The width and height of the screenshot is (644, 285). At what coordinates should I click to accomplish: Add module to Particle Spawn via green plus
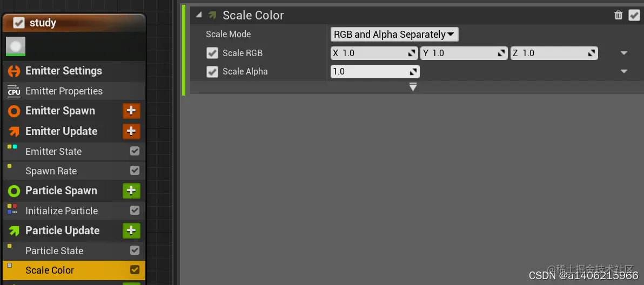131,191
